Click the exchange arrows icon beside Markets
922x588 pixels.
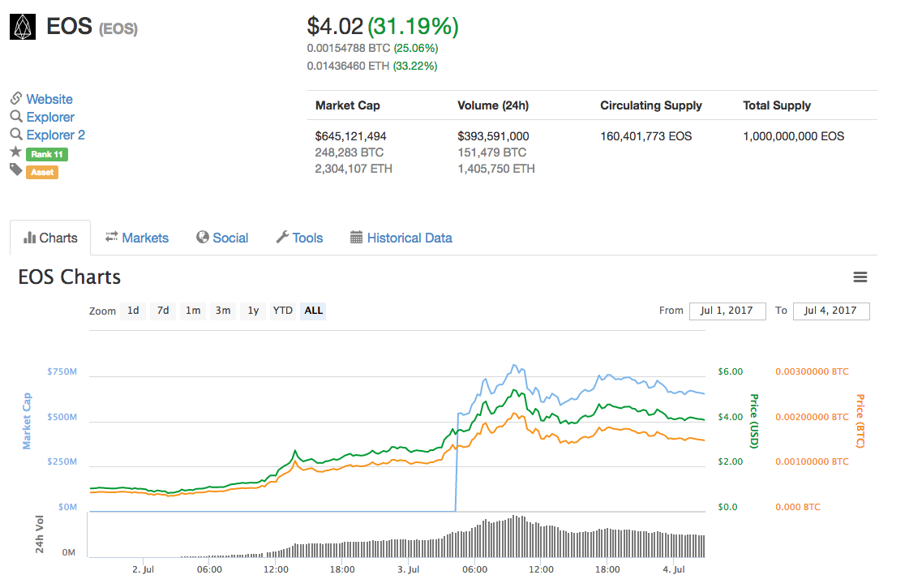pos(112,237)
